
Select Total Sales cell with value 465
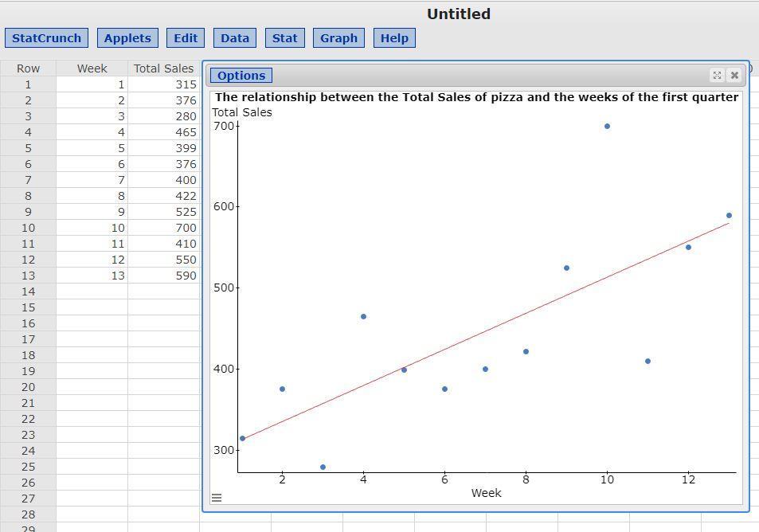[163, 132]
